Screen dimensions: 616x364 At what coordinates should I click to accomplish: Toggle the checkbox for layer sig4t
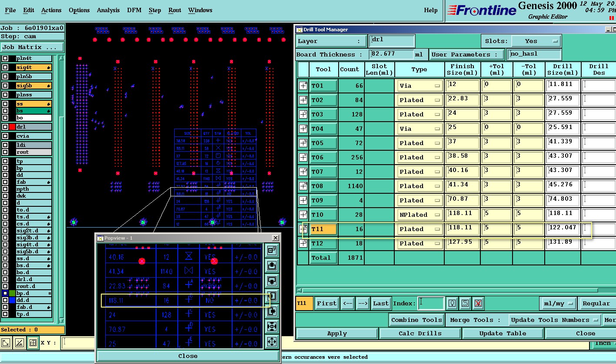[5, 67]
